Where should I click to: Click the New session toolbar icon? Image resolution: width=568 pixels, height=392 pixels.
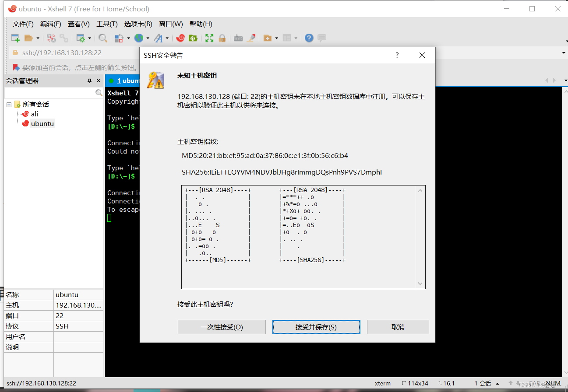(x=15, y=38)
